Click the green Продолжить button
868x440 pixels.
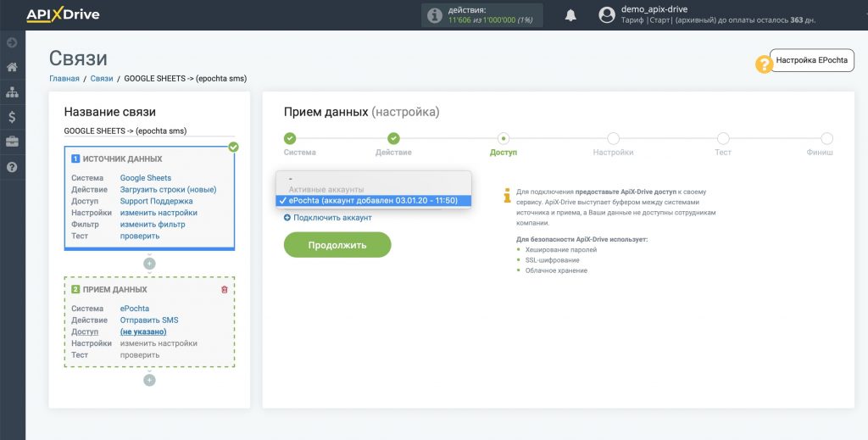tap(337, 245)
